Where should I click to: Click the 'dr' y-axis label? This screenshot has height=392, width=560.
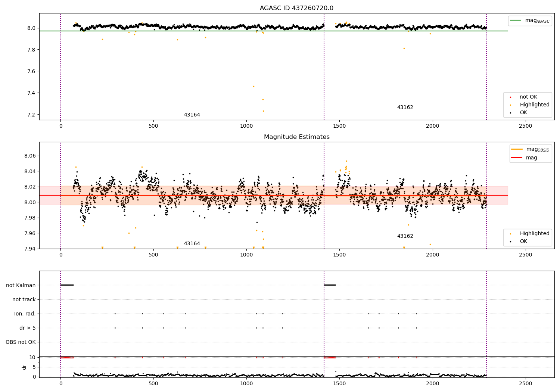[x=24, y=367]
